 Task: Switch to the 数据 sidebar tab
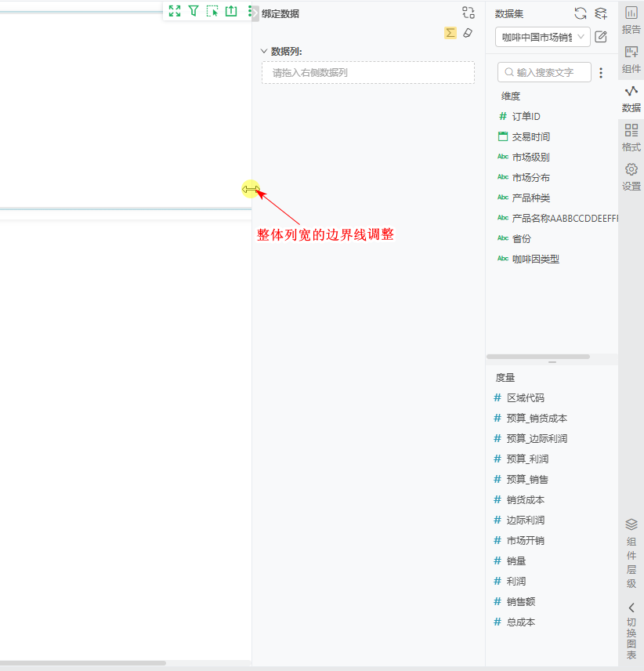click(631, 99)
